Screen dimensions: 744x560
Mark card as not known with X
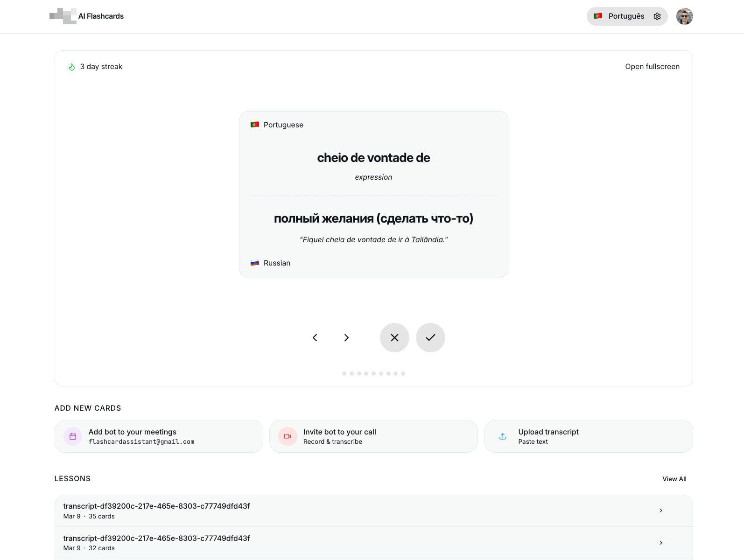[394, 337]
